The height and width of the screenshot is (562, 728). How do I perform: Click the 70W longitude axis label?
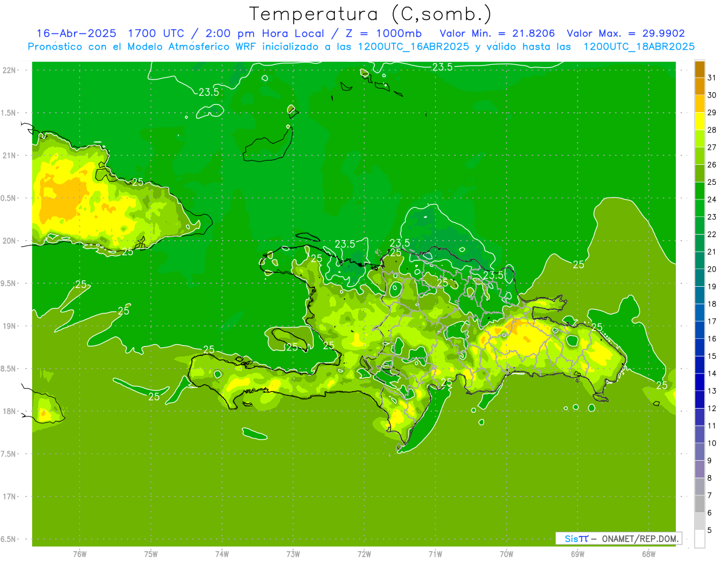[507, 554]
